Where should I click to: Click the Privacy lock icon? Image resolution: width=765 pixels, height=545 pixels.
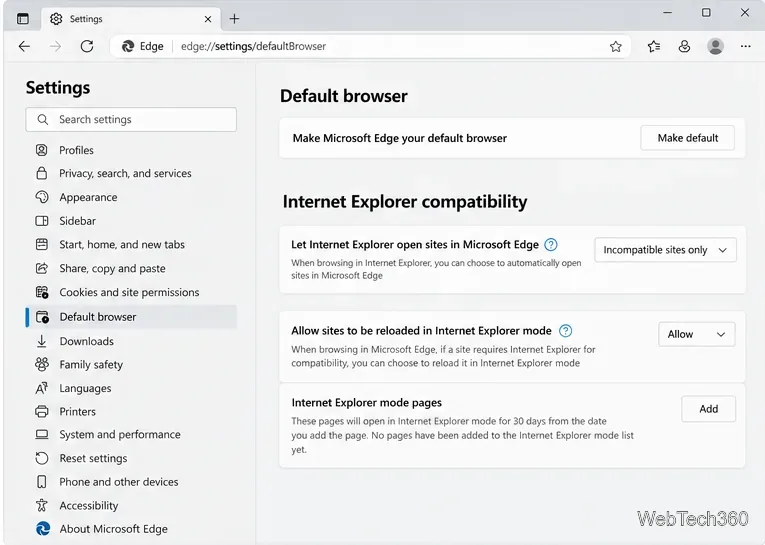pos(41,173)
